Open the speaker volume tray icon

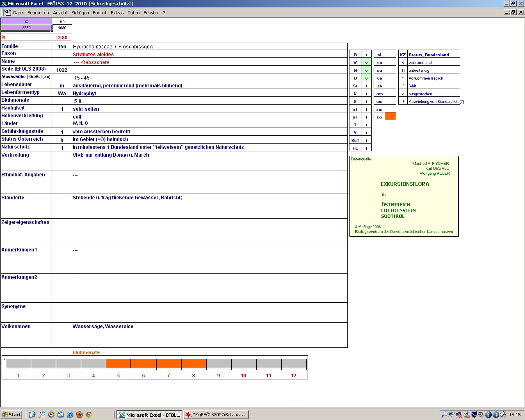(x=481, y=415)
